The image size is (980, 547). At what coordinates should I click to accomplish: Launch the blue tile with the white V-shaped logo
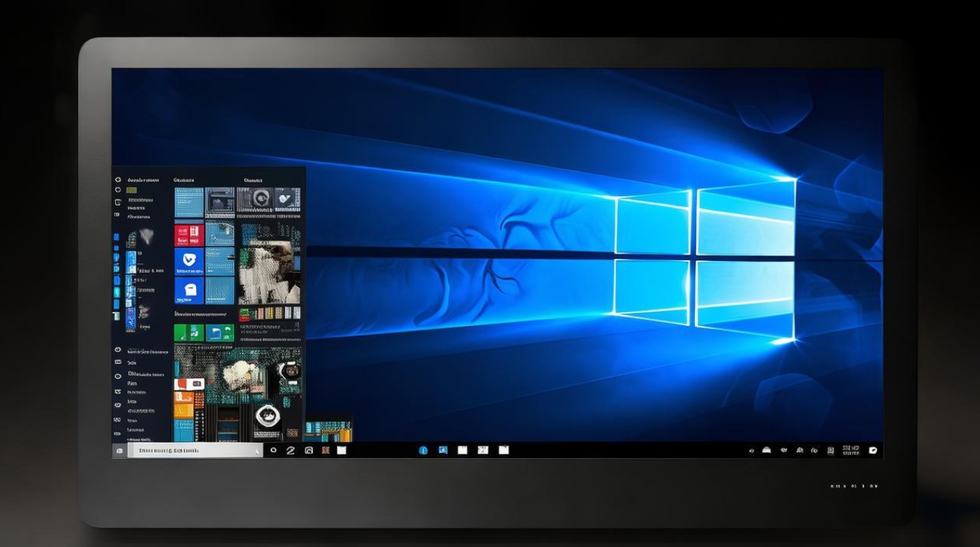189,261
